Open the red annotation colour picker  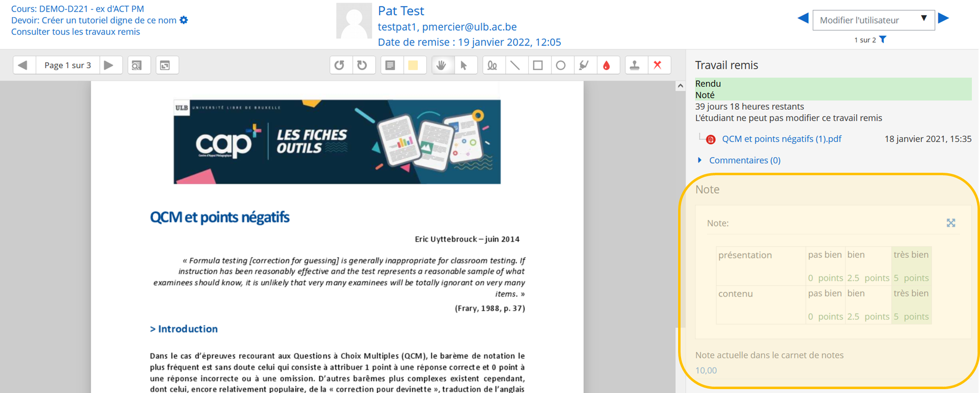(607, 65)
